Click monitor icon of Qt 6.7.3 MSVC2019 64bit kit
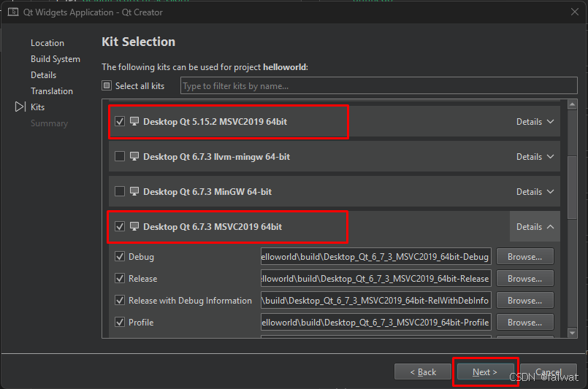588x389 pixels. (134, 226)
